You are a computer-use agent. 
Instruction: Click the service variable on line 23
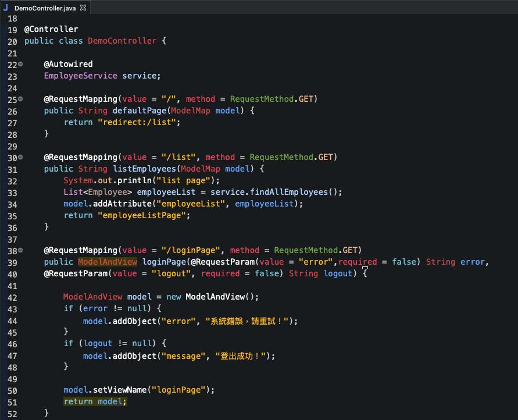pos(139,76)
